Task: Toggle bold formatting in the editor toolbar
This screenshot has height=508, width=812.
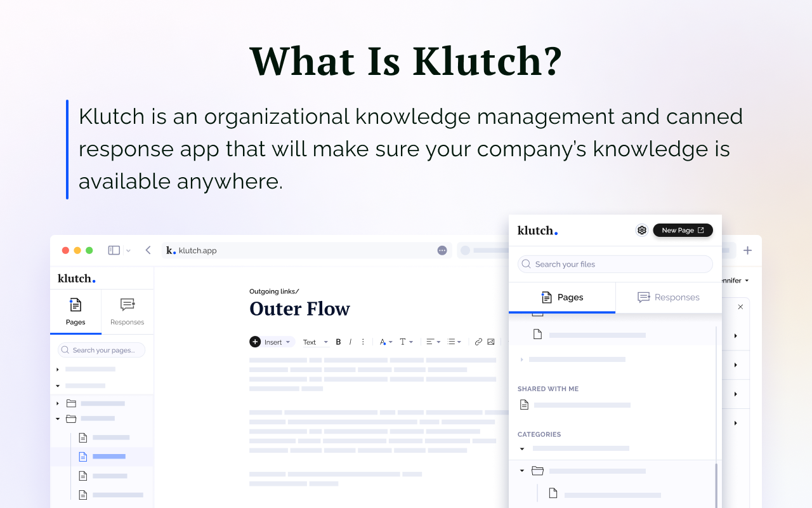Action: tap(338, 342)
